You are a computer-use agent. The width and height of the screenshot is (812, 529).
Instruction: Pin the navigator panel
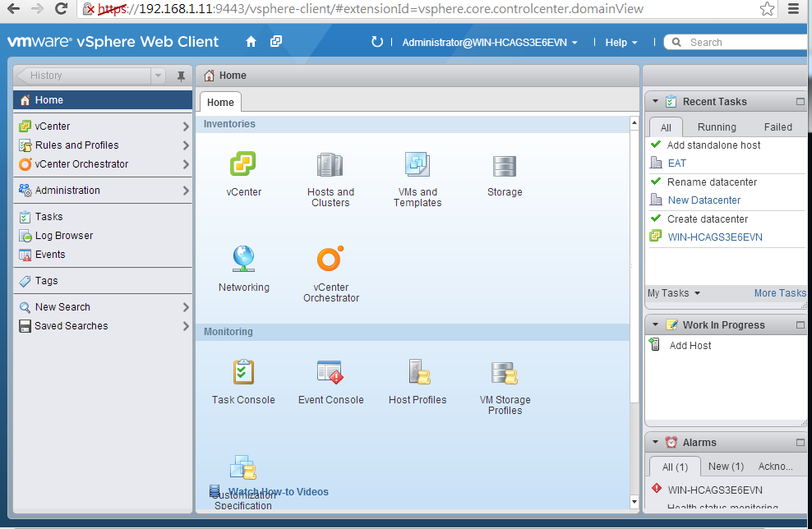pos(181,76)
